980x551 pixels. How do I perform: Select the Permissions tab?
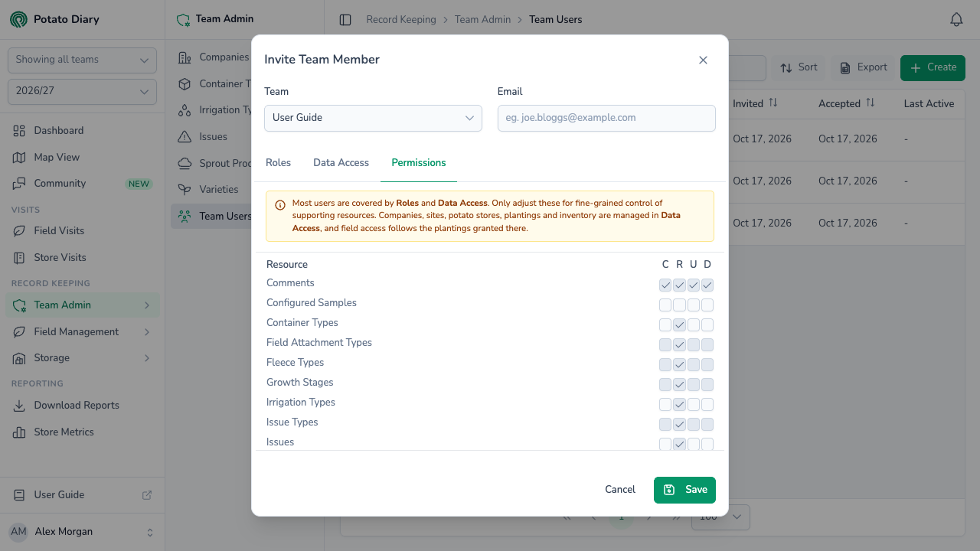click(419, 163)
